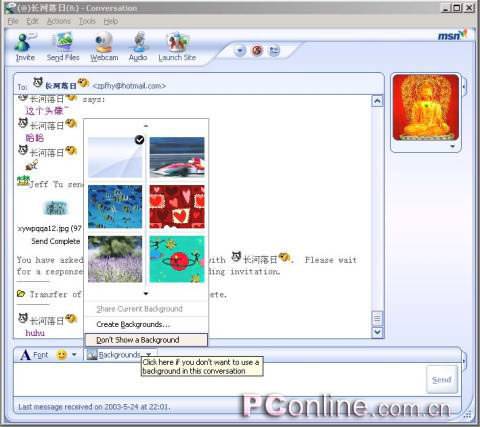Viewport: 480px width, 427px height.
Task: Click the Send button
Action: (442, 380)
